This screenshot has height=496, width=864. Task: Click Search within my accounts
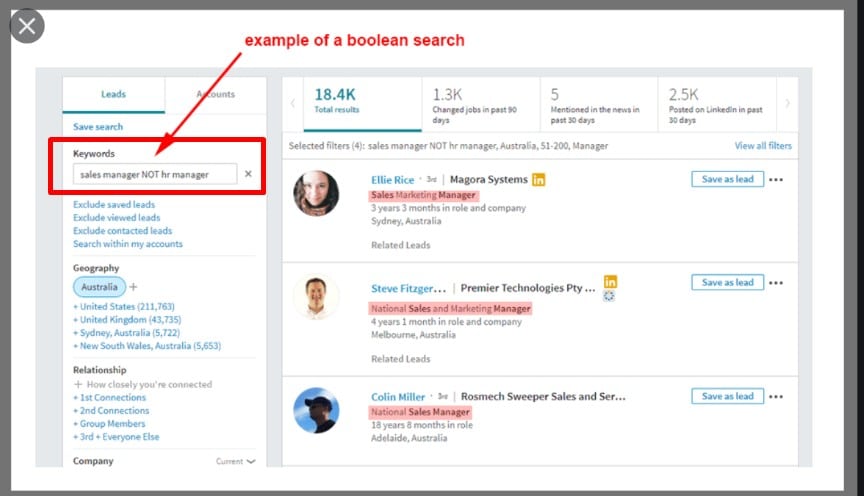point(128,244)
